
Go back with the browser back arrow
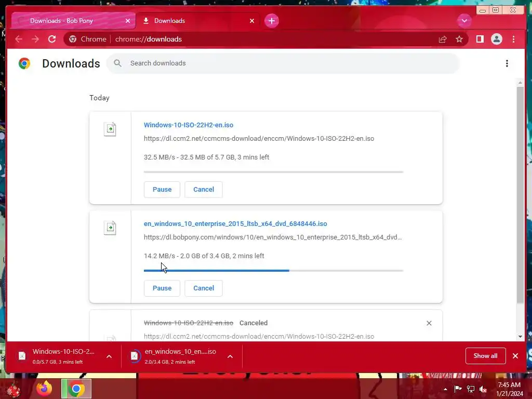click(19, 39)
